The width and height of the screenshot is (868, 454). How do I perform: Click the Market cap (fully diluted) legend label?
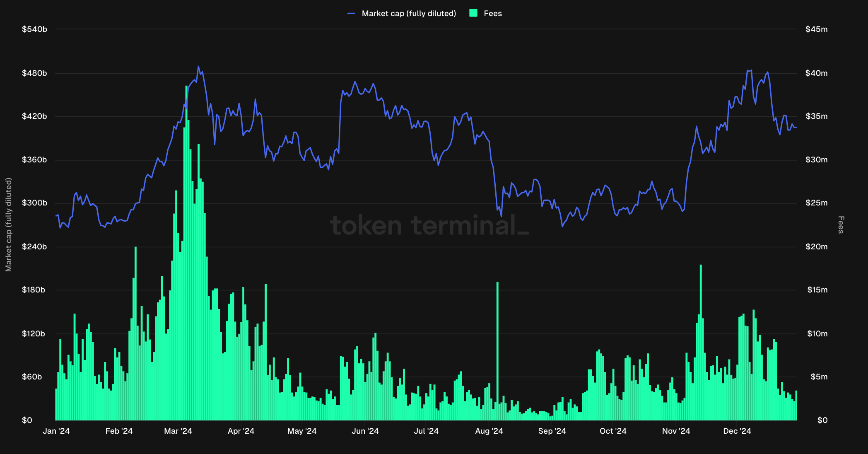click(x=409, y=14)
